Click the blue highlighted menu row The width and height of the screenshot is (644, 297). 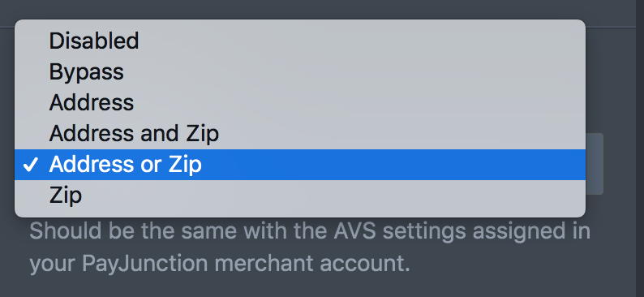[x=300, y=165]
